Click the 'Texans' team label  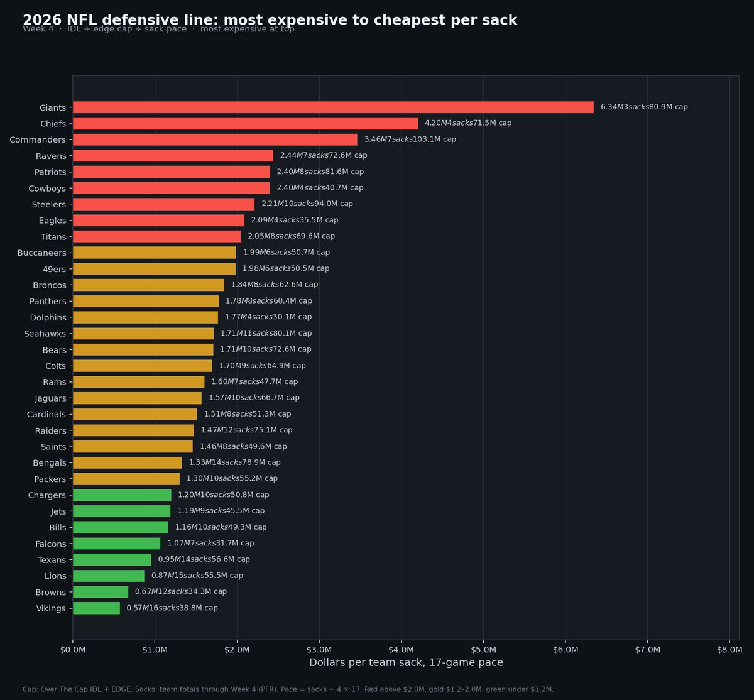[x=52, y=559]
